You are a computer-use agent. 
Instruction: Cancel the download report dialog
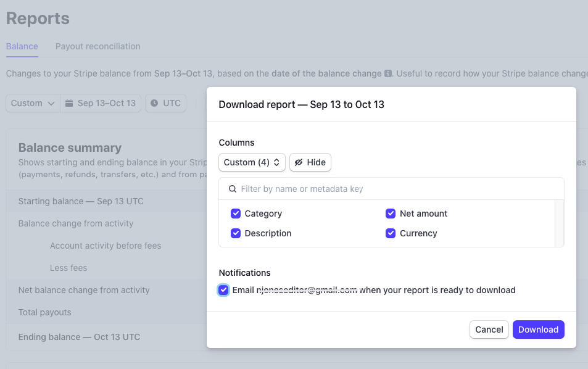tap(489, 330)
